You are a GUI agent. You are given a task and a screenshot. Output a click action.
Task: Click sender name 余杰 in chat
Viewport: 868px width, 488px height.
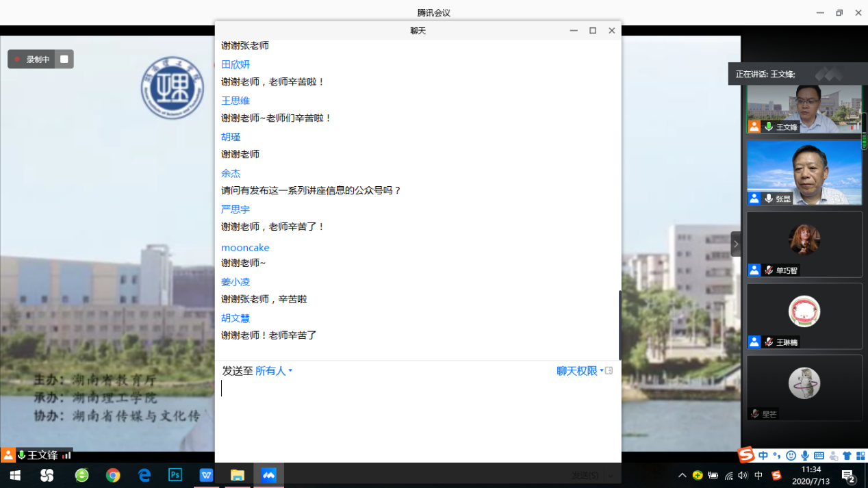231,173
